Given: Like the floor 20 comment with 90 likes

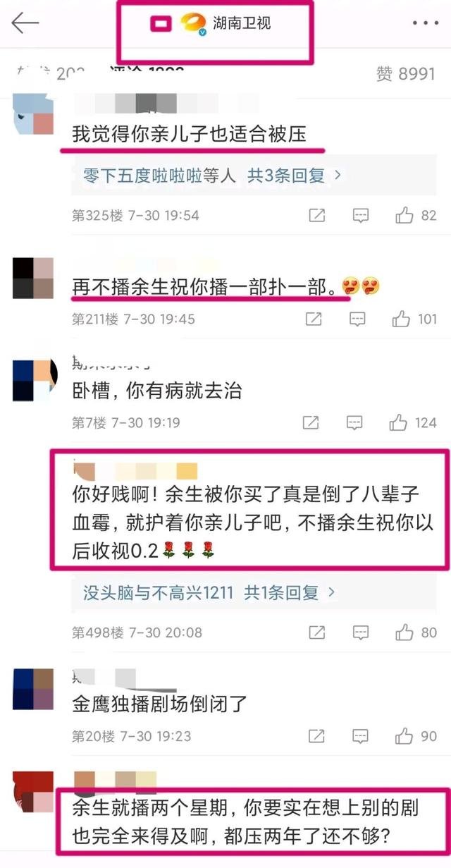Looking at the screenshot, I should point(416,736).
